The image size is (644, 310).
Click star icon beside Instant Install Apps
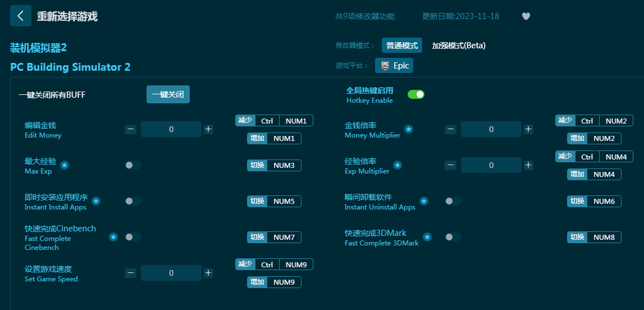96,201
